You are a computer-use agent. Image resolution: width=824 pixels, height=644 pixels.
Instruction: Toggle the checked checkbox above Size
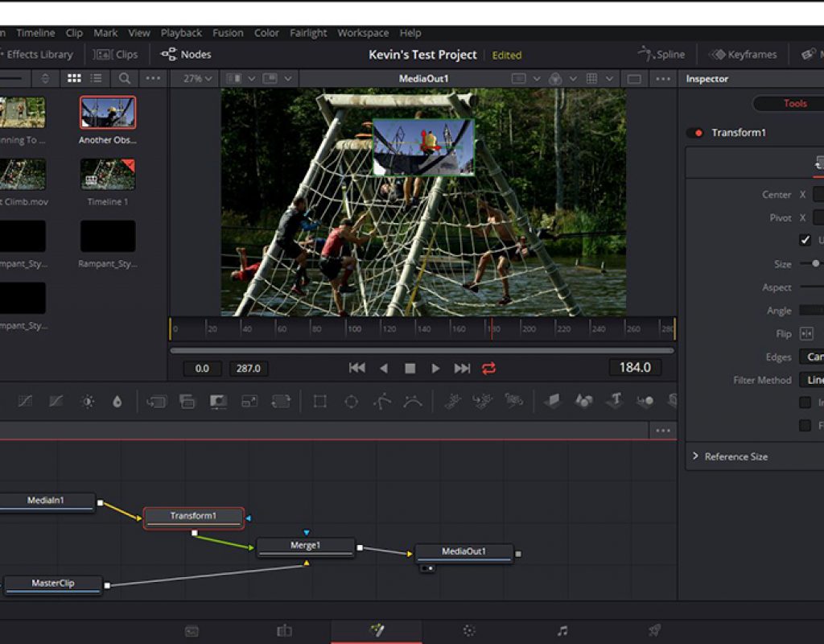(805, 240)
